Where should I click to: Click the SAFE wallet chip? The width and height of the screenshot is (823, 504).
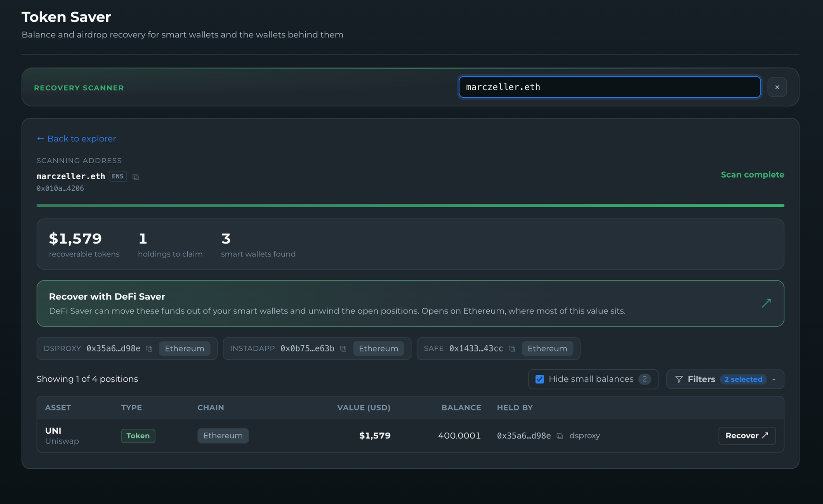click(498, 349)
